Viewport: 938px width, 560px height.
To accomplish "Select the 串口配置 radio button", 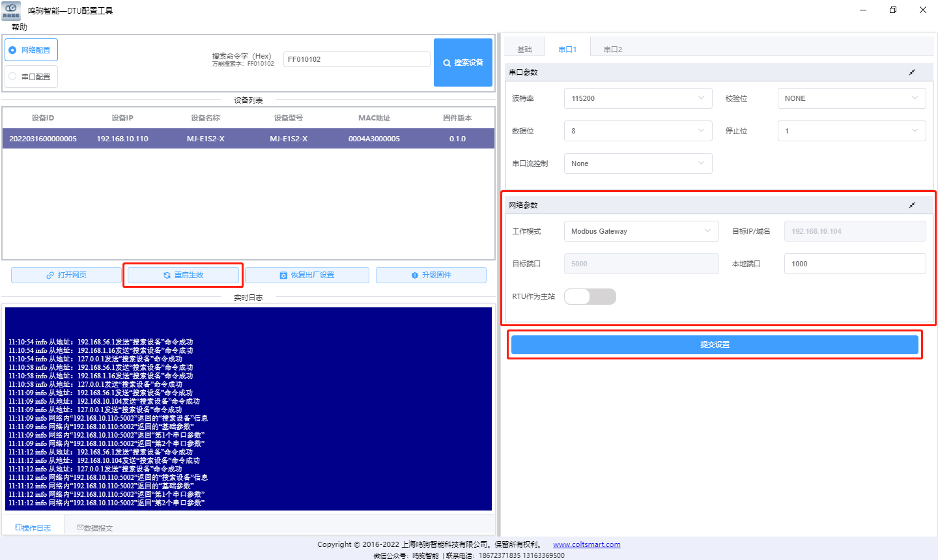I will coord(31,77).
